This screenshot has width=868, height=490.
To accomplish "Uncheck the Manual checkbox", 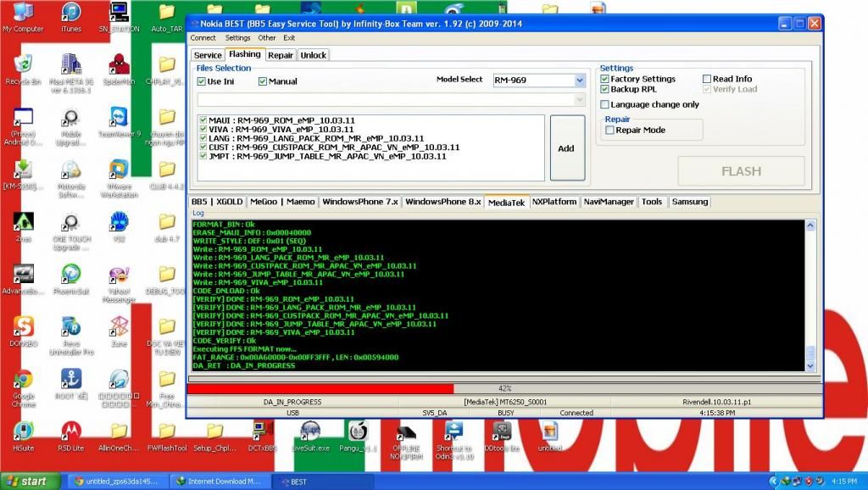I will pos(263,81).
